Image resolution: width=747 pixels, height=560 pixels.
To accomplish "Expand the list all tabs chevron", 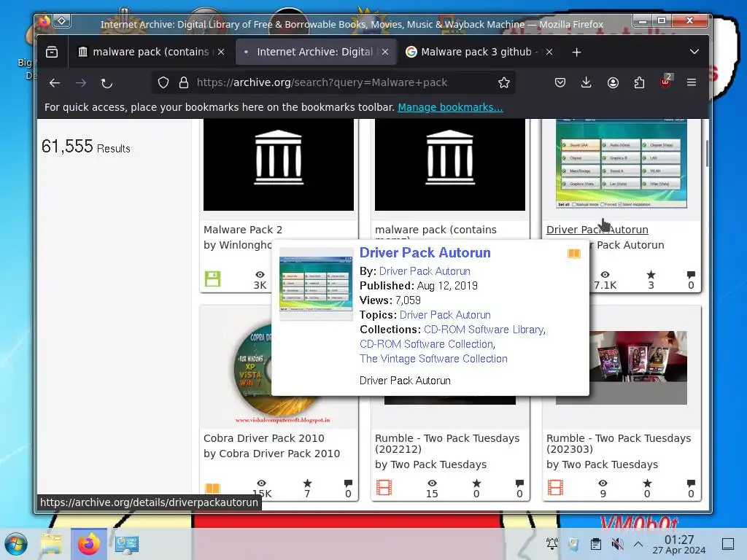I will point(694,52).
